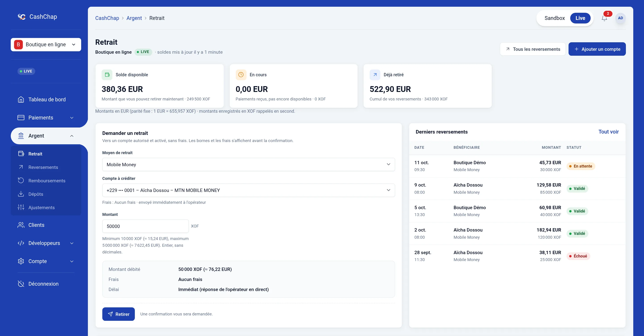Click the Retrait wallet icon in sidebar
644x336 pixels.
(x=21, y=154)
